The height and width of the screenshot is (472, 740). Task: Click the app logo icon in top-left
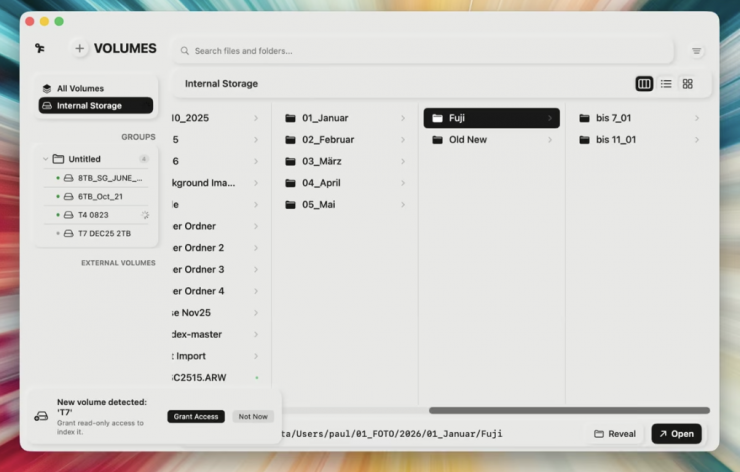(x=40, y=48)
